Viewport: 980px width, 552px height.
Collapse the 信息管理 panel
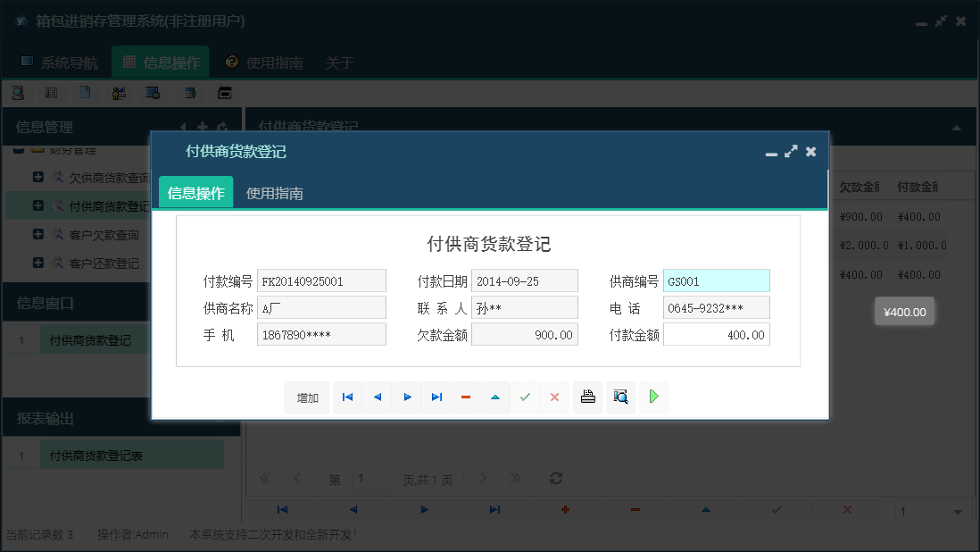coord(183,127)
